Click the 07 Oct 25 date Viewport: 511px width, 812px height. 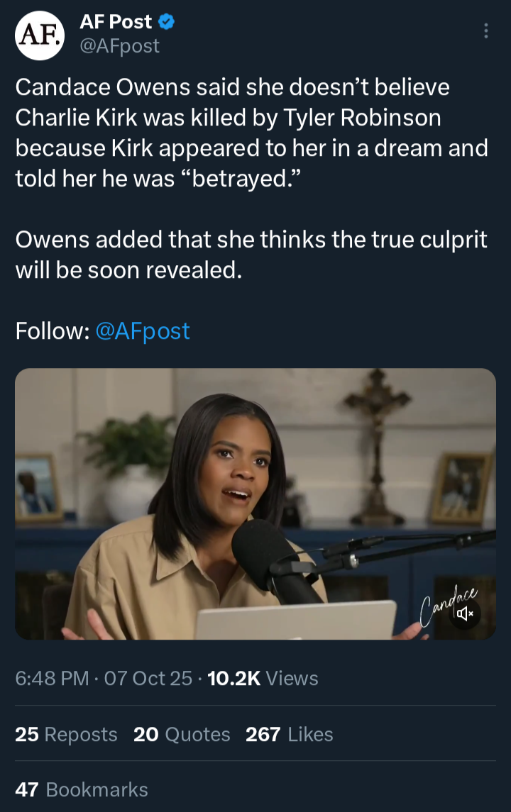coord(148,679)
